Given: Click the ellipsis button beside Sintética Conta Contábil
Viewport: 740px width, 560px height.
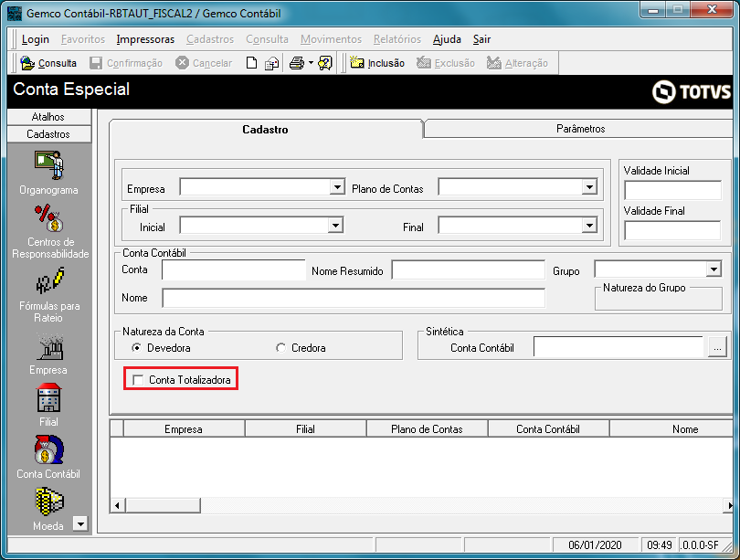Looking at the screenshot, I should click(717, 348).
